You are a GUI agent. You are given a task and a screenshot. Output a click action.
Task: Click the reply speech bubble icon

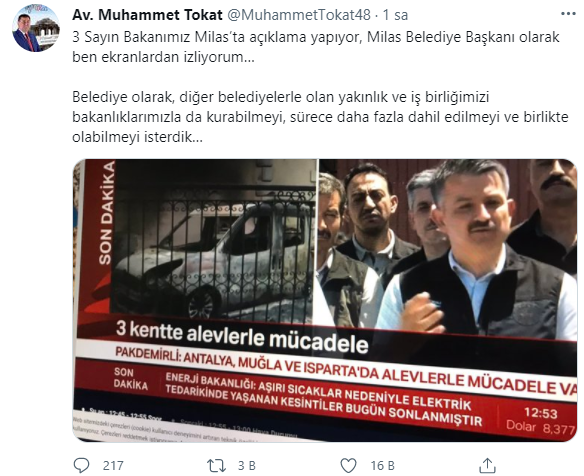tap(81, 465)
